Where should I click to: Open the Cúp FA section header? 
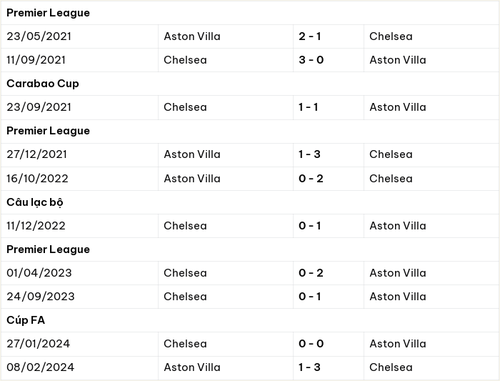(26, 320)
